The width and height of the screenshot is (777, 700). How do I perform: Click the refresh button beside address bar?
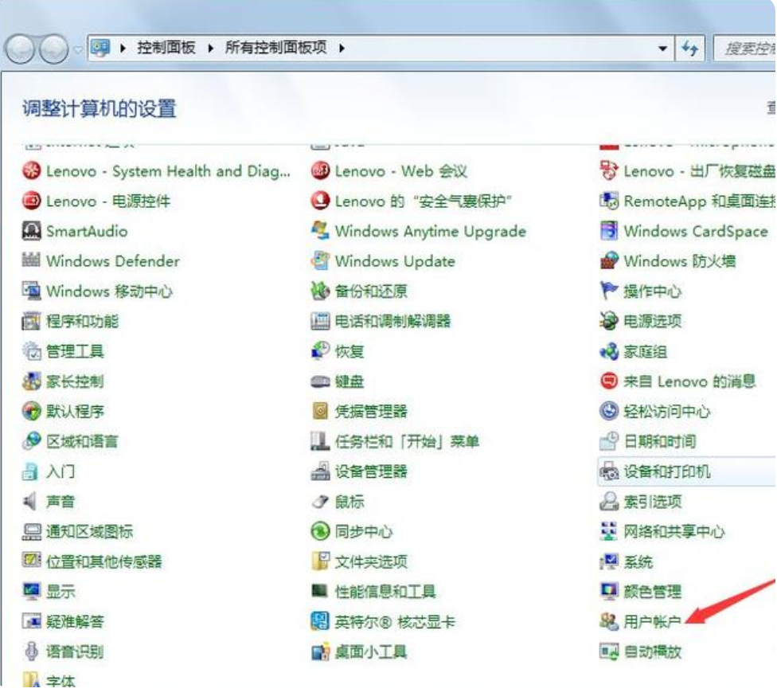click(x=690, y=49)
